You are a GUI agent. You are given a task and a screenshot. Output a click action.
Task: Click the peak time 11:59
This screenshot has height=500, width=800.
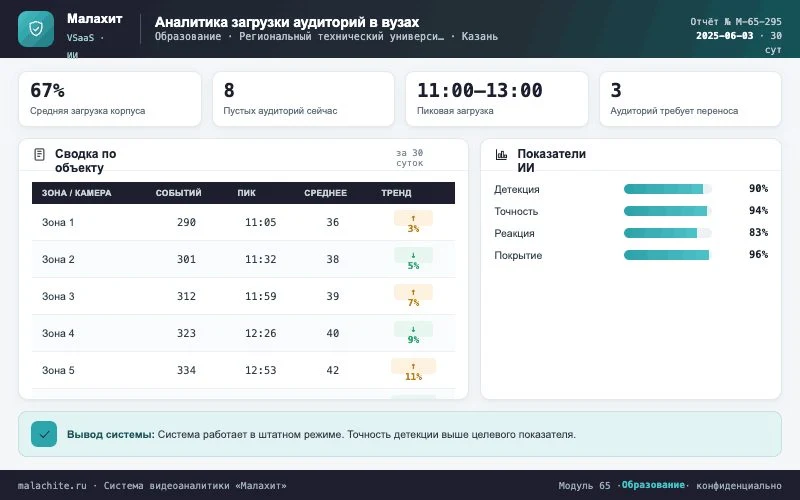point(261,296)
